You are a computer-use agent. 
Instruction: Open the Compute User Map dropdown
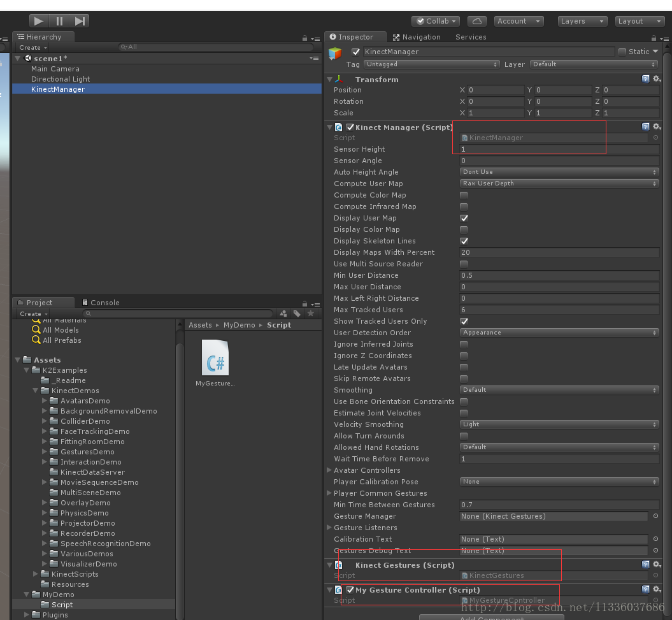(559, 184)
